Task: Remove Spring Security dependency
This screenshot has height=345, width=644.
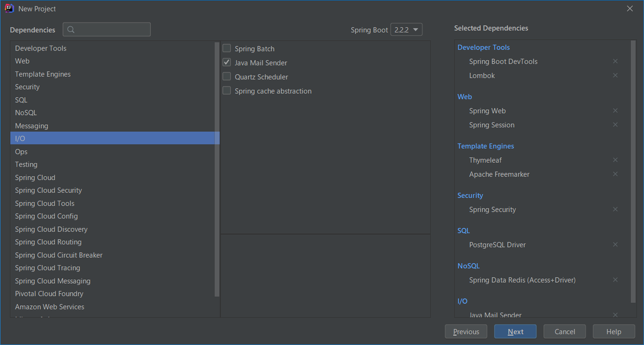Action: click(x=615, y=210)
